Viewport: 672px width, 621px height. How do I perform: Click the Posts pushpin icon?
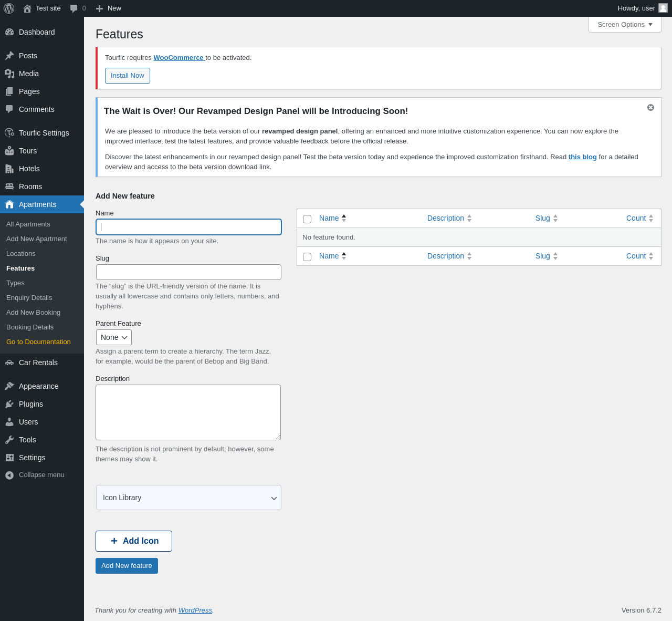(9, 56)
